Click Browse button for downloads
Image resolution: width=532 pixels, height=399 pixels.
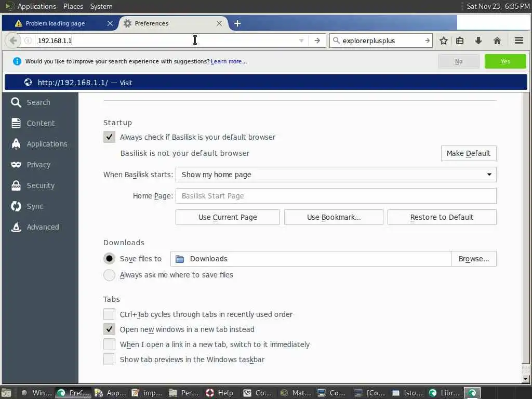tap(474, 259)
